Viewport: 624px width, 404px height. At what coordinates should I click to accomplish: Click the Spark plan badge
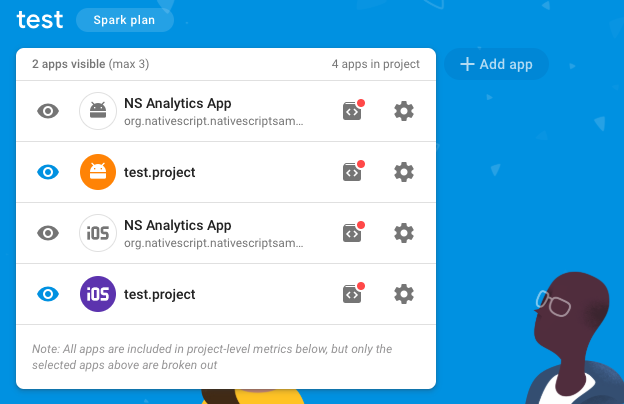click(x=124, y=20)
